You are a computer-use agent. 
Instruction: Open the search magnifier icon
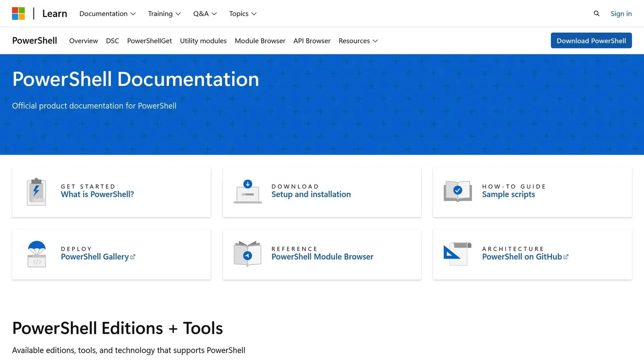point(596,14)
